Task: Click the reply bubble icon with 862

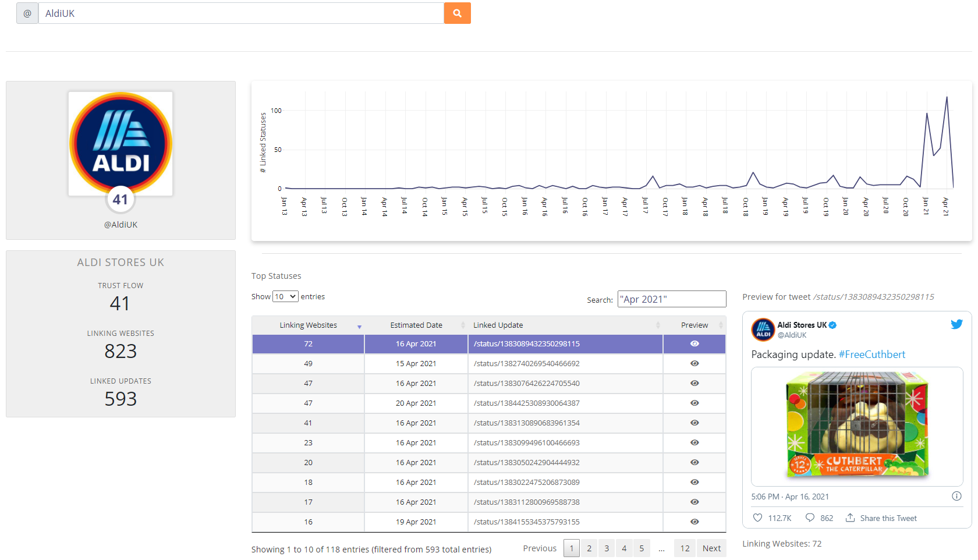Action: (810, 518)
